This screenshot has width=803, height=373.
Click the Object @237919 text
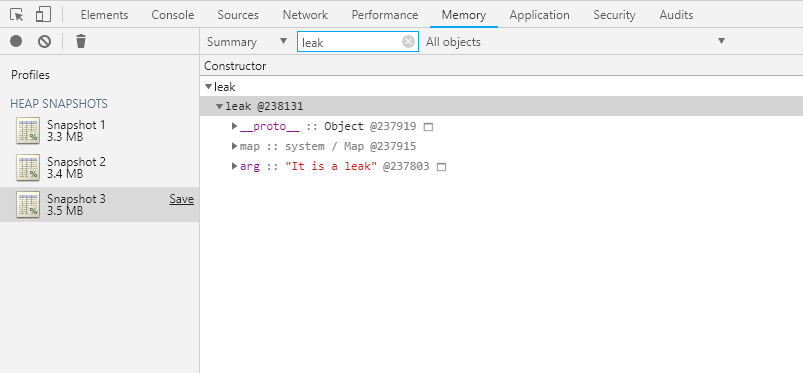(370, 126)
